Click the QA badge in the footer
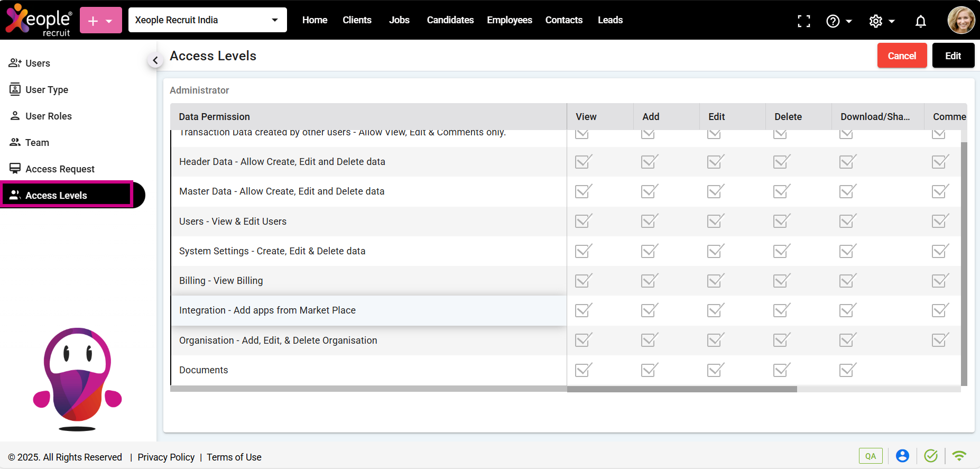The height and width of the screenshot is (469, 980). point(870,456)
